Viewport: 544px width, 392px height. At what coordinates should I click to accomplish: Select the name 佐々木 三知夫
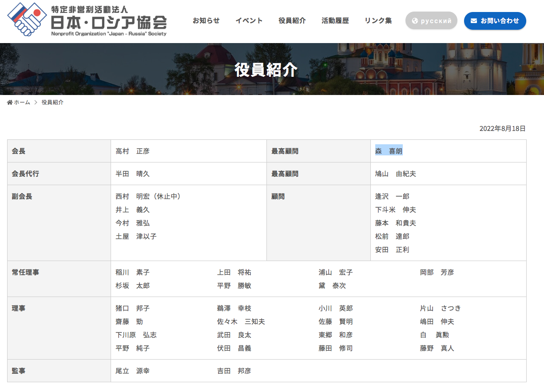[x=241, y=321]
